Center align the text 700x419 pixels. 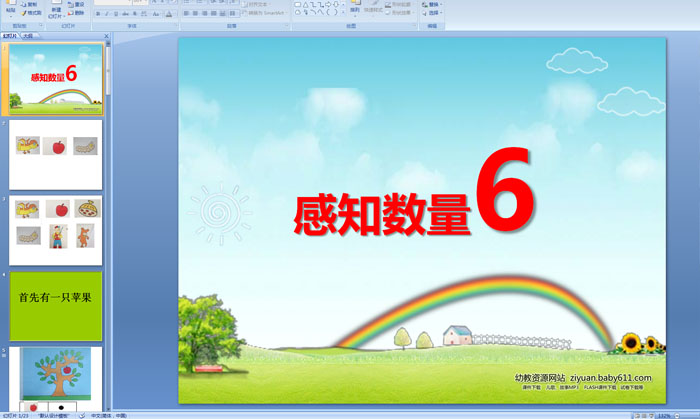(x=195, y=14)
